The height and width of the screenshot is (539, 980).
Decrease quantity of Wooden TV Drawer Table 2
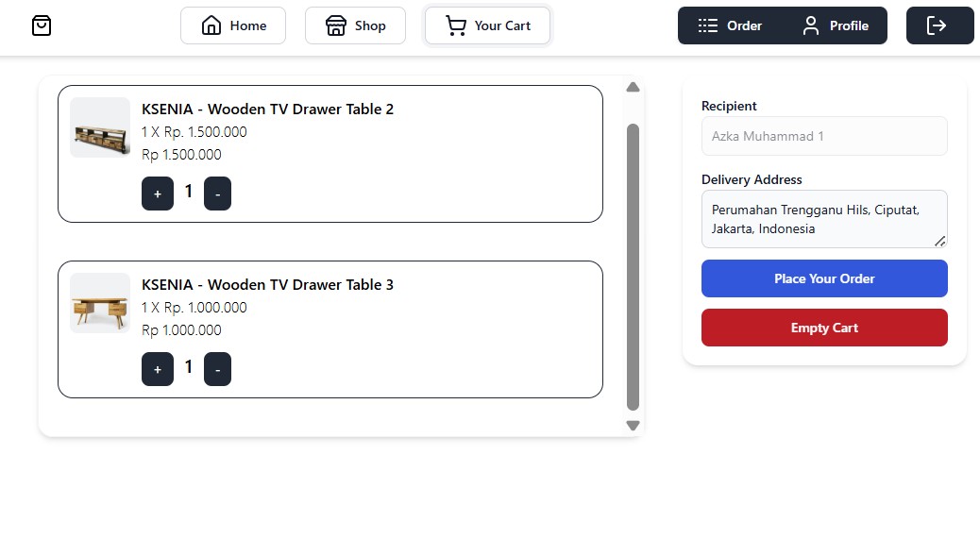217,194
